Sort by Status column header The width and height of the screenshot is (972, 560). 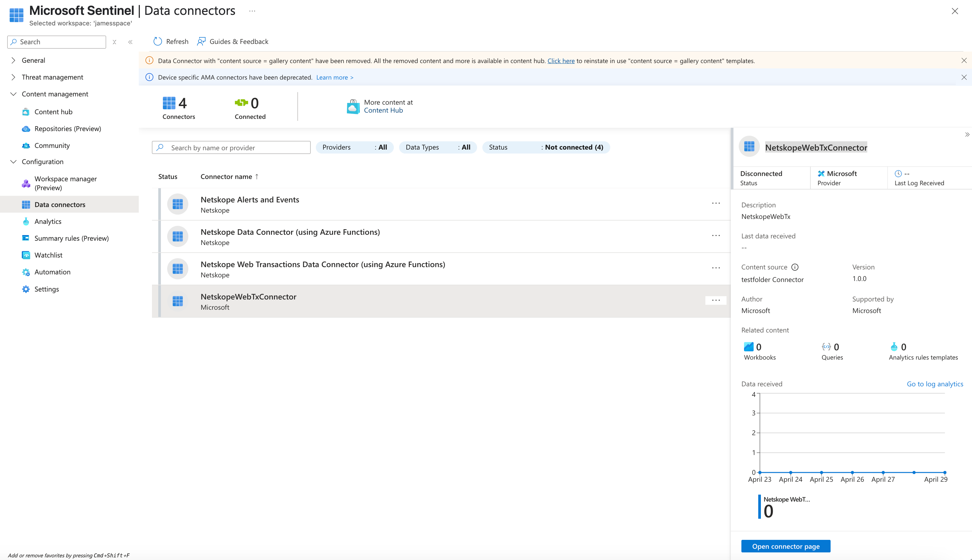[x=168, y=177]
